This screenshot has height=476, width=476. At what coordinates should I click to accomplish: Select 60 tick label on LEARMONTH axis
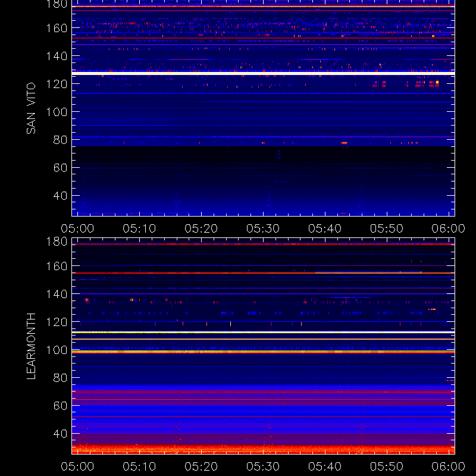(60, 406)
